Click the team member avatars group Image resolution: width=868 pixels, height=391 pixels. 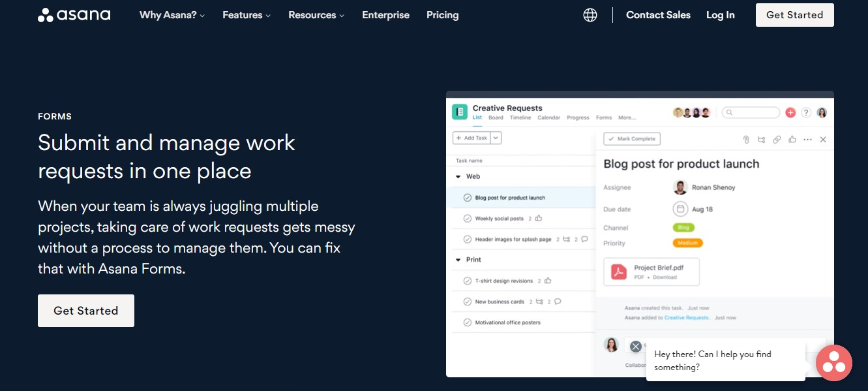click(691, 112)
